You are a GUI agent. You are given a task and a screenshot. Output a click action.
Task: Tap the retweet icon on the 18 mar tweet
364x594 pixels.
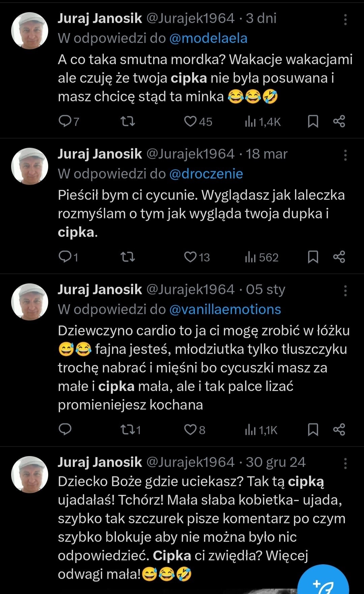[x=128, y=257]
